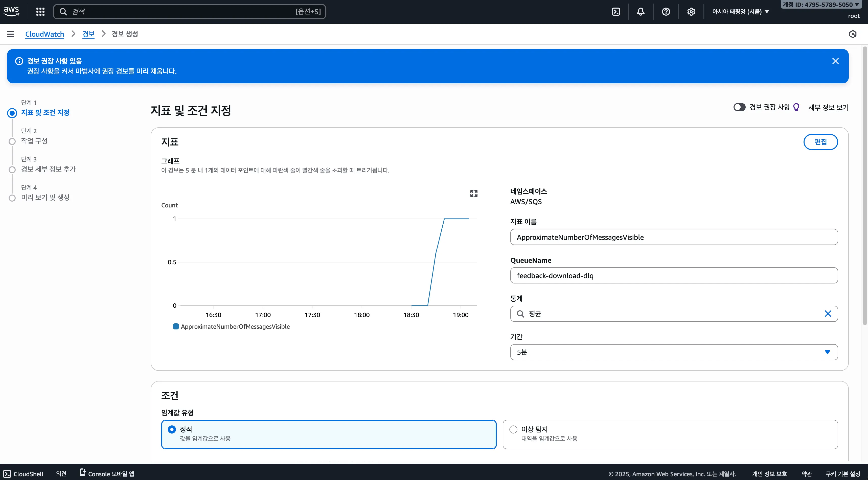The width and height of the screenshot is (868, 480).
Task: Open the 기간 5분 dropdown
Action: coord(674,352)
